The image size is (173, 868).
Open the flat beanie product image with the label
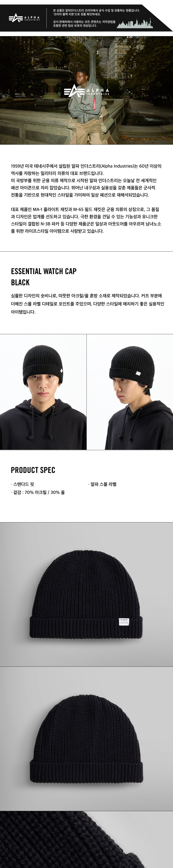[x=86, y=594]
